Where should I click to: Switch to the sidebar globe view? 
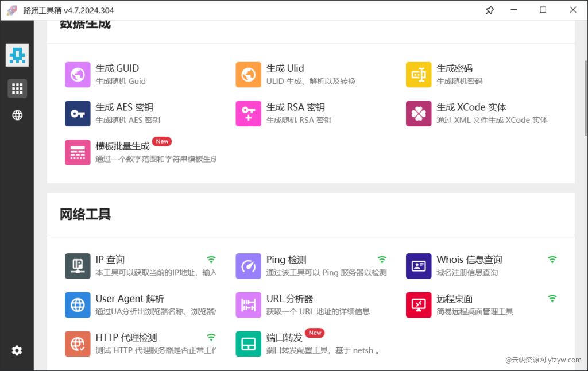[17, 115]
